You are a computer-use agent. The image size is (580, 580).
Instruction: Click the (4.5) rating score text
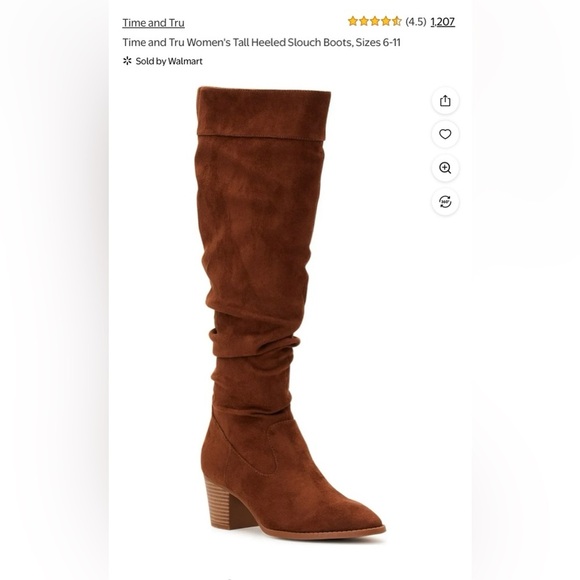[416, 21]
